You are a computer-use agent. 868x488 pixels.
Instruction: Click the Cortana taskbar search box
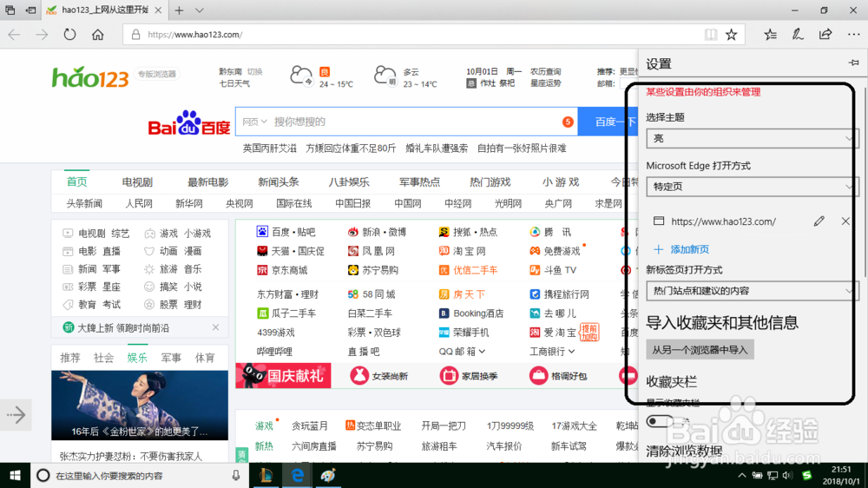pyautogui.click(x=141, y=475)
